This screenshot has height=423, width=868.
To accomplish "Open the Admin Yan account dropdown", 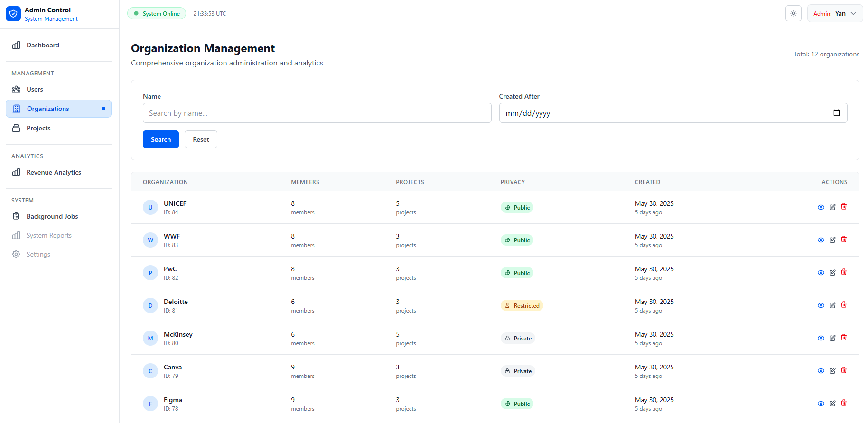I will 834,14.
